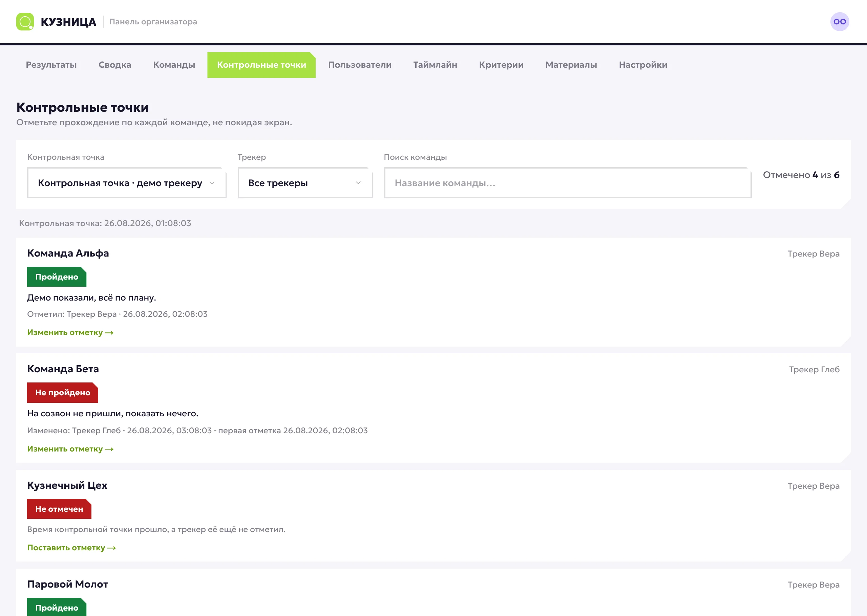867x616 pixels.
Task: Go to the Команды tab
Action: [174, 65]
